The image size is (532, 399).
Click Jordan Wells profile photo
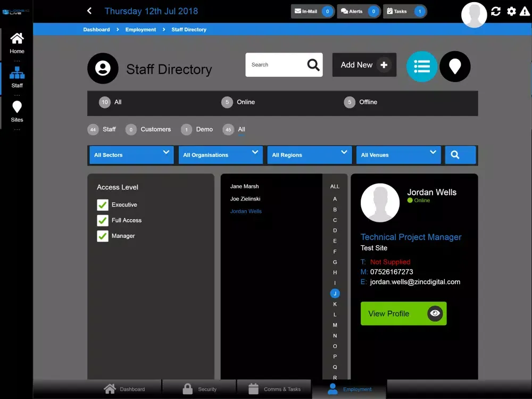tap(380, 203)
